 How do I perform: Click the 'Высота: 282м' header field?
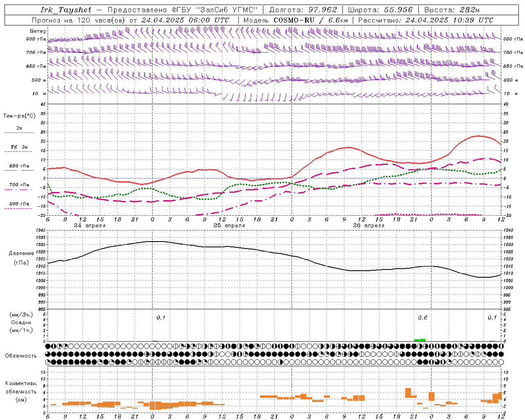(x=452, y=10)
